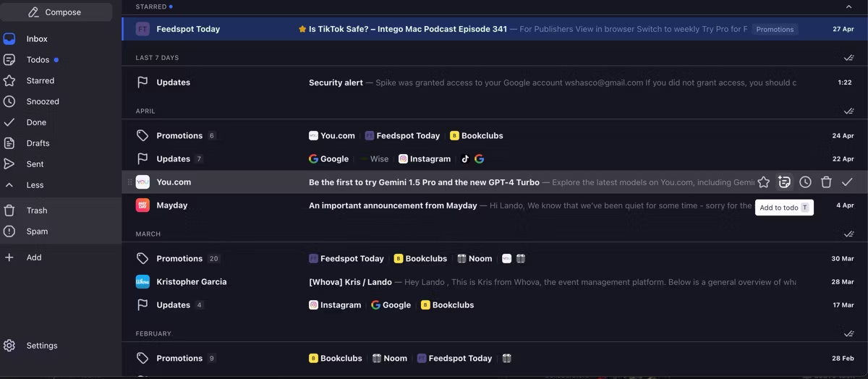Viewport: 868px width, 379px height.
Task: Click the red Mayday sender avatar
Action: (142, 205)
